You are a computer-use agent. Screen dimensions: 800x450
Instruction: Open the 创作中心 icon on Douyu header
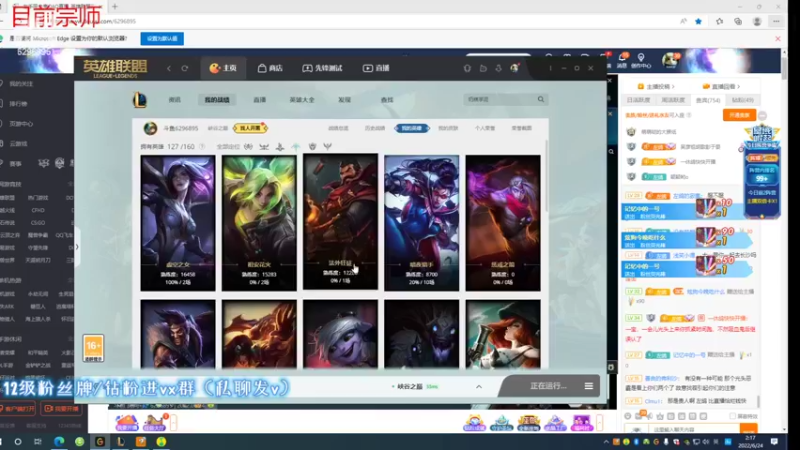(641, 60)
